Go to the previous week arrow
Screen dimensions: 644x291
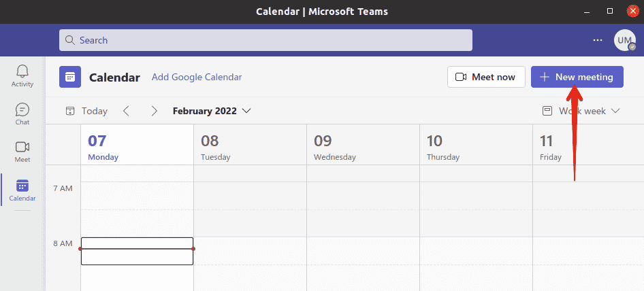126,111
